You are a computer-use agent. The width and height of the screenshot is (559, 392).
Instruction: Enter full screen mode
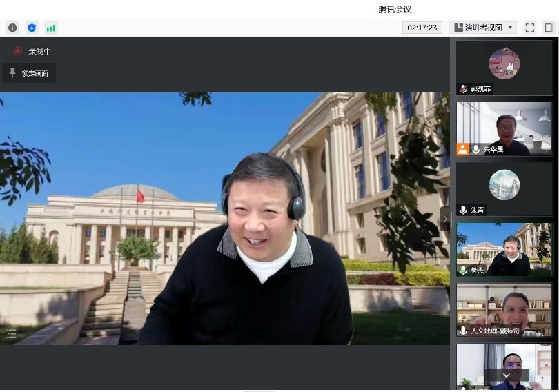(x=529, y=28)
